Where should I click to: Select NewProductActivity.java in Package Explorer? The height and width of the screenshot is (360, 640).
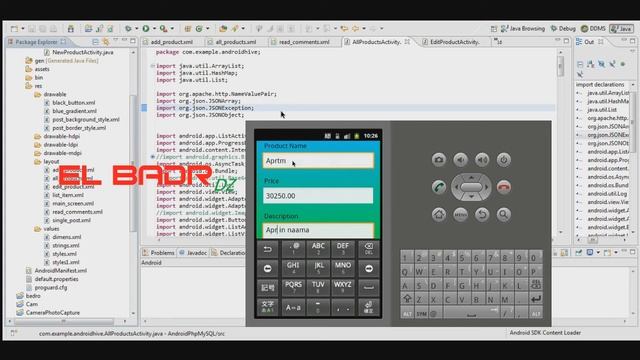[x=78, y=52]
